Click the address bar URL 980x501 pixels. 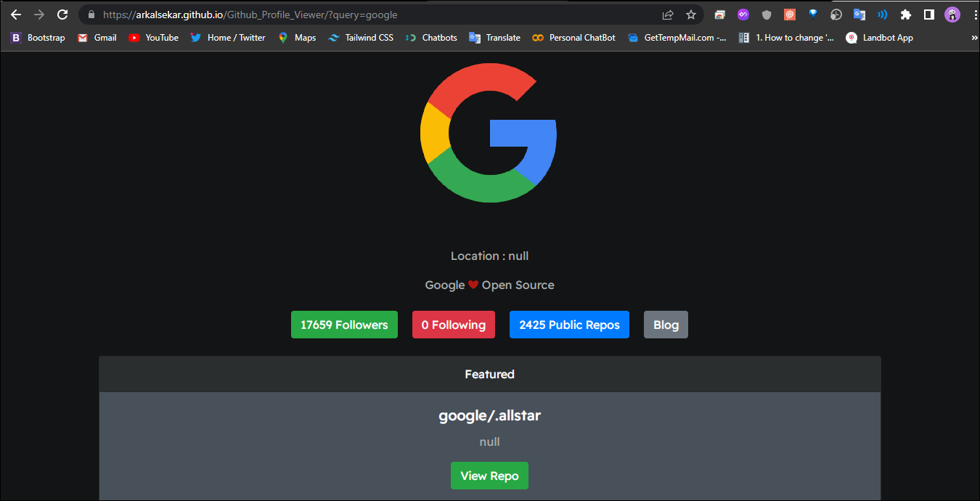[x=250, y=15]
